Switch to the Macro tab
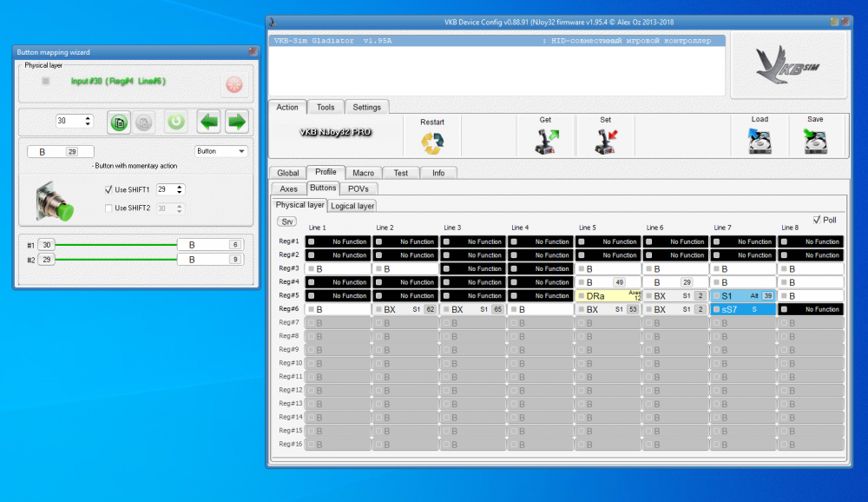This screenshot has width=868, height=502. 363,173
